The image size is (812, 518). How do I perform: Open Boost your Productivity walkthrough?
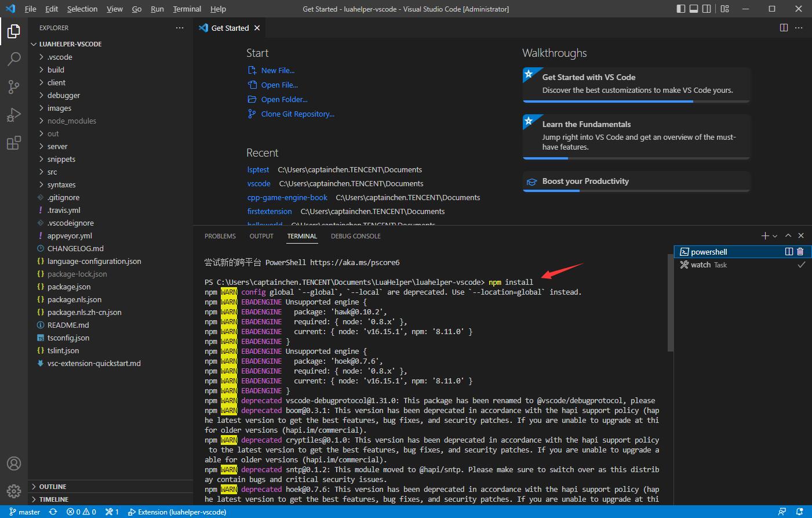[x=636, y=182]
